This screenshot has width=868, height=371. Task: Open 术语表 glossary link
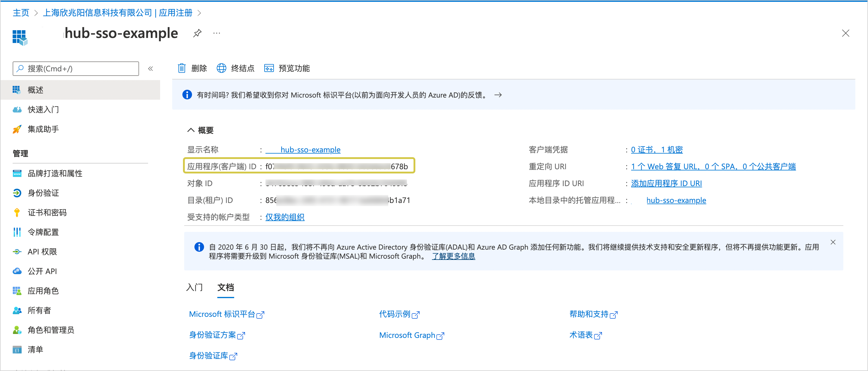coord(585,335)
